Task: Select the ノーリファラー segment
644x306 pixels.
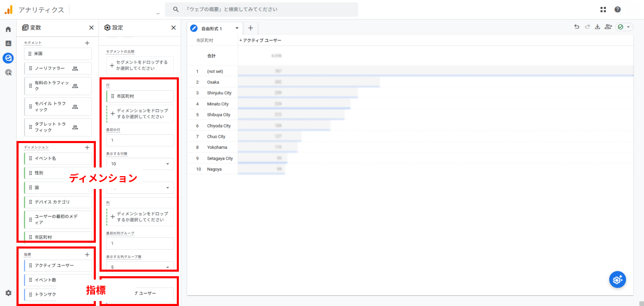Action: pyautogui.click(x=58, y=69)
